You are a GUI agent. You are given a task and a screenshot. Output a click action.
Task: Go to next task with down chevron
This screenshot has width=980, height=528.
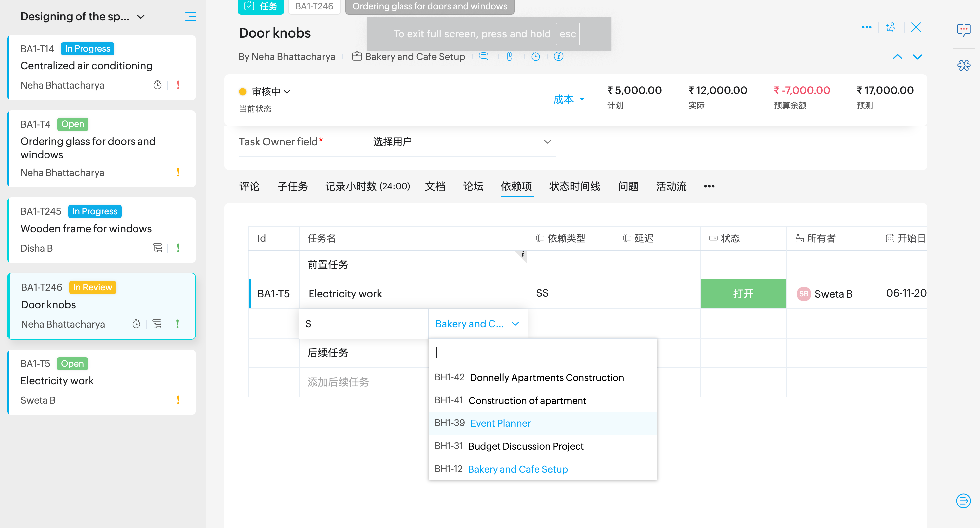click(917, 57)
